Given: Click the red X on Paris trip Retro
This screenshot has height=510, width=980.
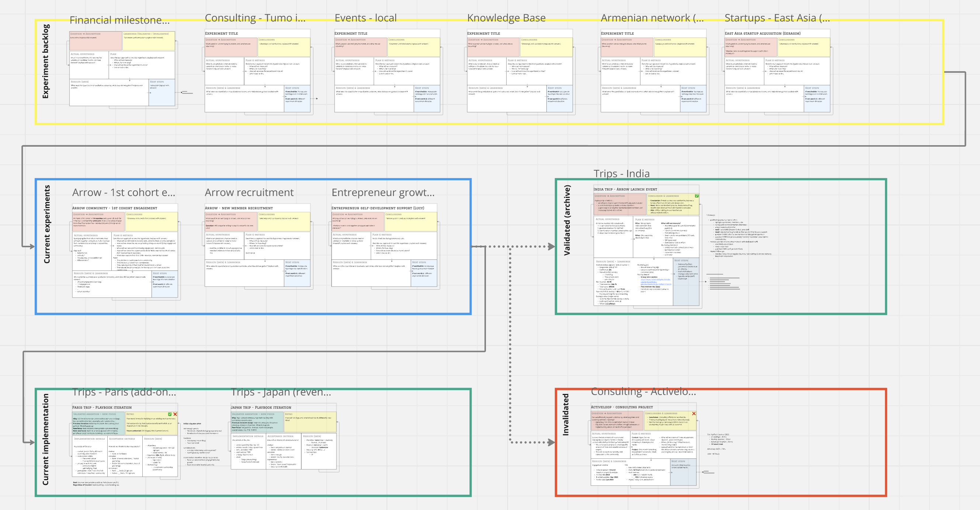Looking at the screenshot, I should click(175, 414).
